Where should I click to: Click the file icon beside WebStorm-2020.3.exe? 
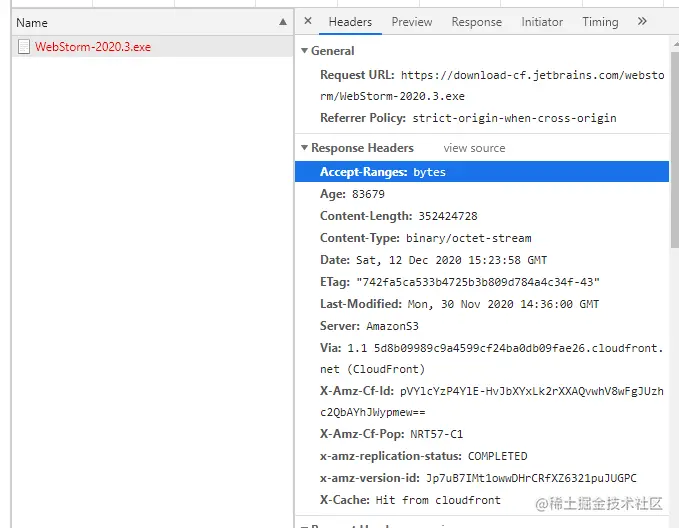click(x=24, y=46)
